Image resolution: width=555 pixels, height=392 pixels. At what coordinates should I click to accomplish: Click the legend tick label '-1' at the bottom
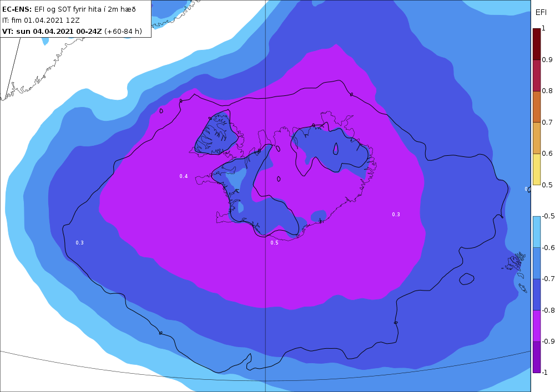click(545, 372)
